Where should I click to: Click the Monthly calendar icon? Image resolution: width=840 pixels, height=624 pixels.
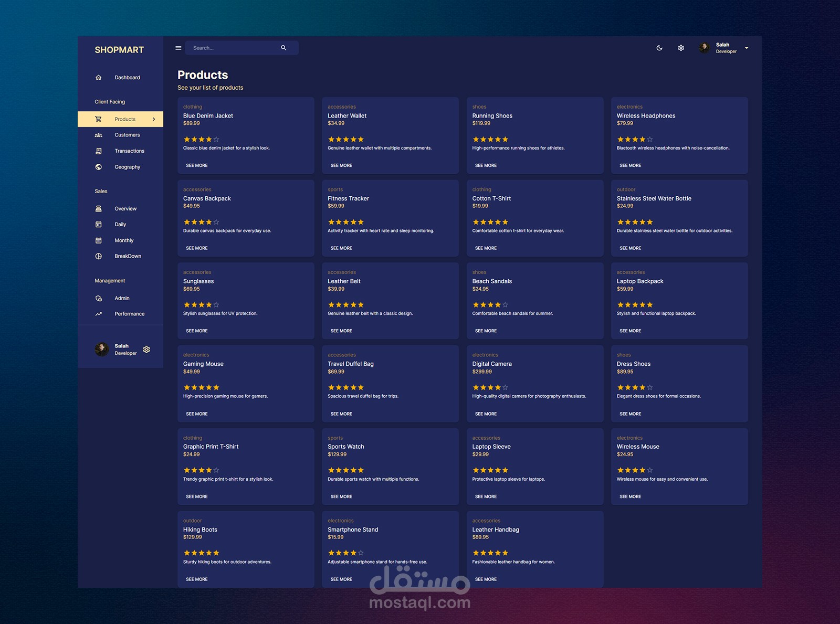(99, 240)
